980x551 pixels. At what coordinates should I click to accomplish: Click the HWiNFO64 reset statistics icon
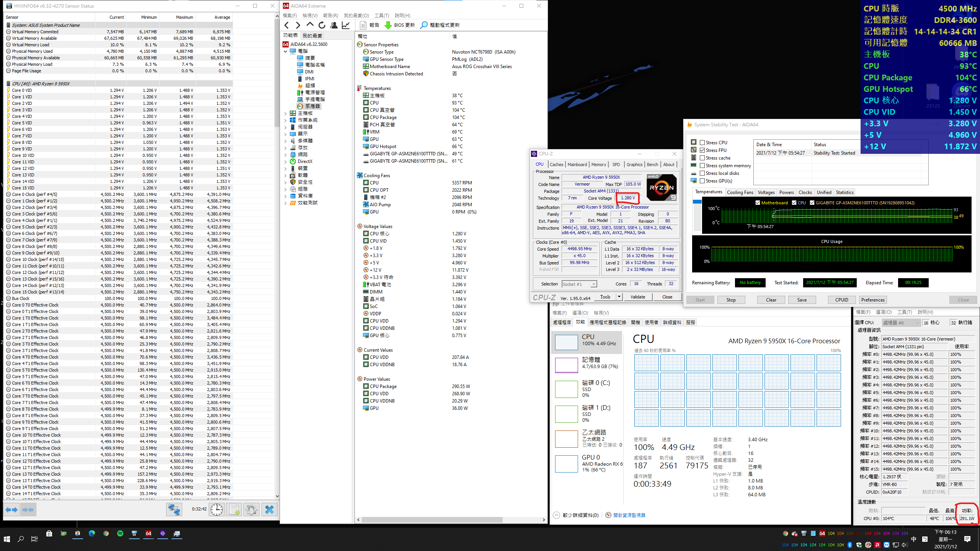click(x=217, y=509)
